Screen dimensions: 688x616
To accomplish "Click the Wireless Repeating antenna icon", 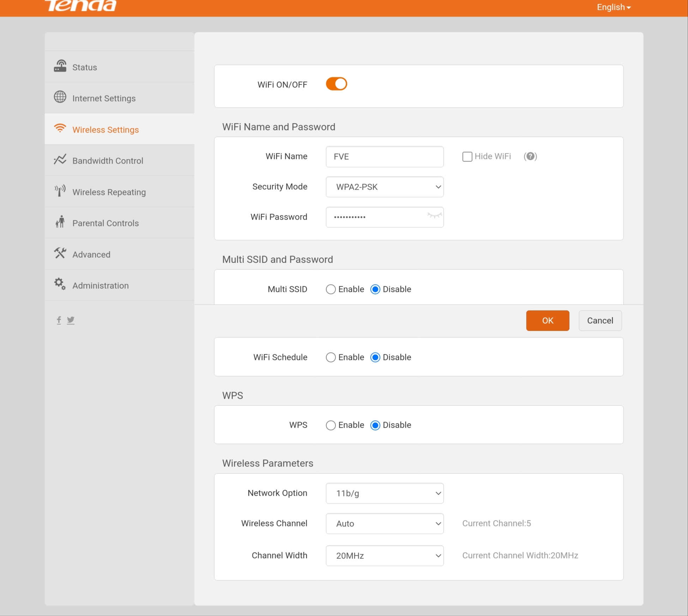I will [x=60, y=191].
